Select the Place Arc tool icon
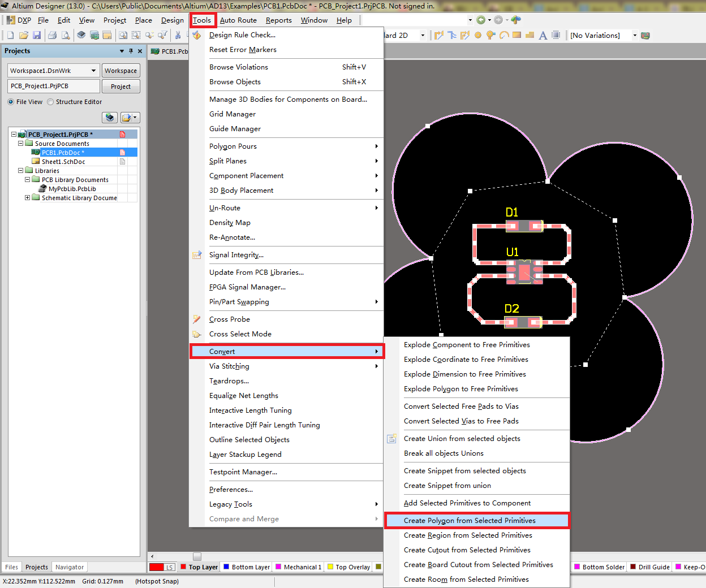The height and width of the screenshot is (588, 706). (503, 35)
